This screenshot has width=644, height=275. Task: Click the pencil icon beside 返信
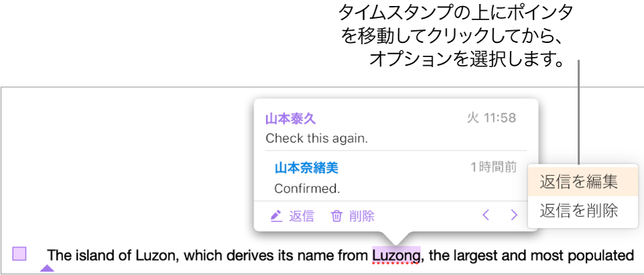coord(276,216)
